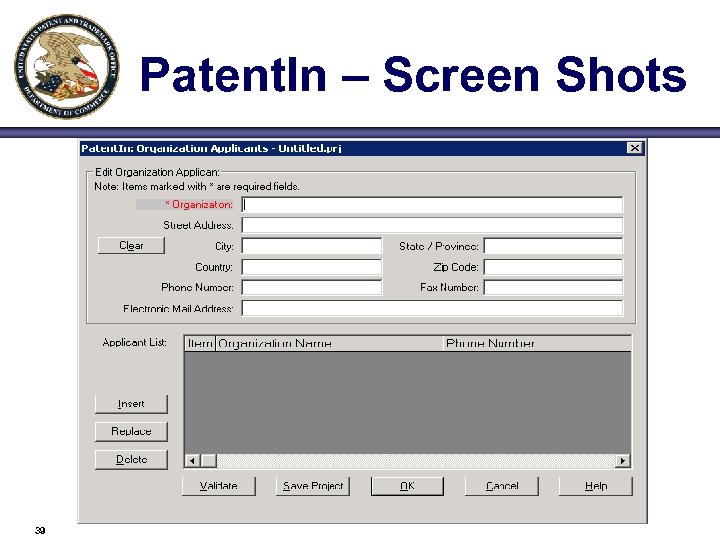Focus the Zip Code field
The image size is (720, 540).
point(553,267)
